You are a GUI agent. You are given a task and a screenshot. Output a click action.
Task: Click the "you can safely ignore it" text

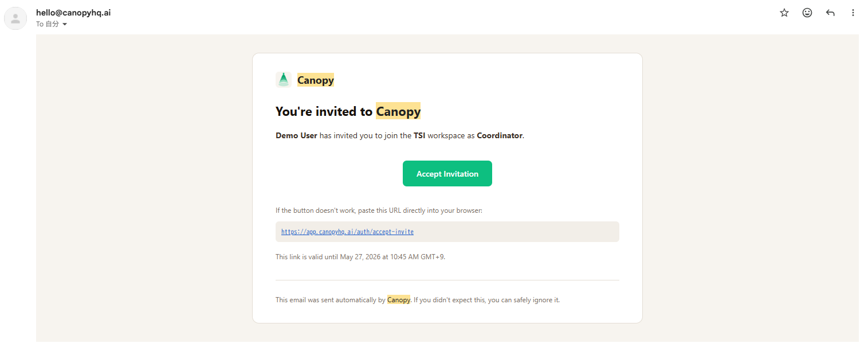524,300
